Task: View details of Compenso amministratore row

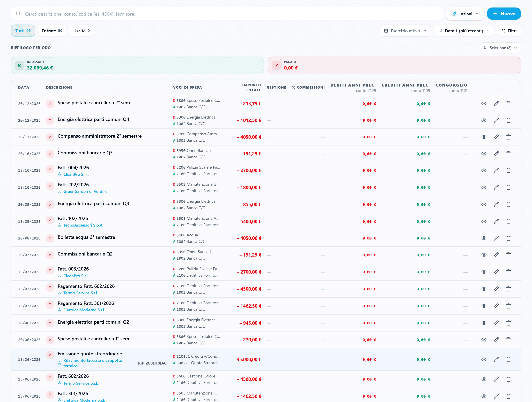Action: [484, 137]
